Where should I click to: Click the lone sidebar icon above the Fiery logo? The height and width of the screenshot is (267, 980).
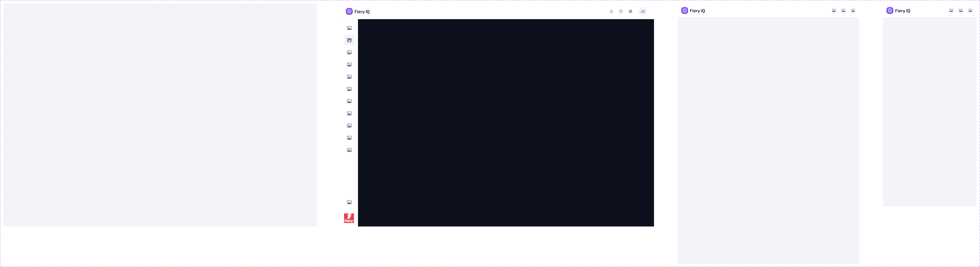coord(349,202)
